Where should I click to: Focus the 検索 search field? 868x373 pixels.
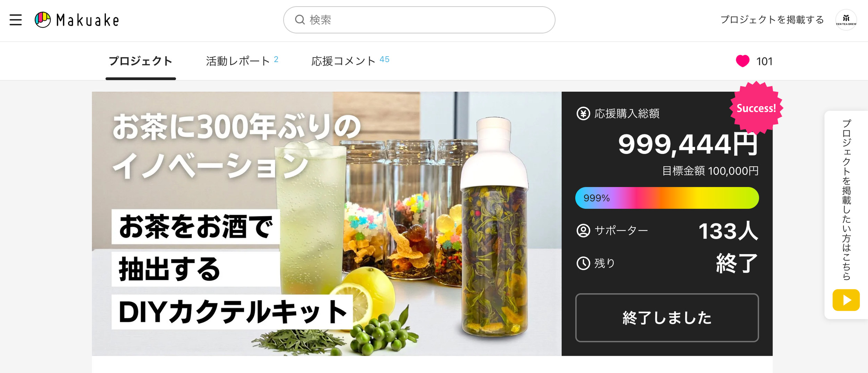pyautogui.click(x=419, y=20)
